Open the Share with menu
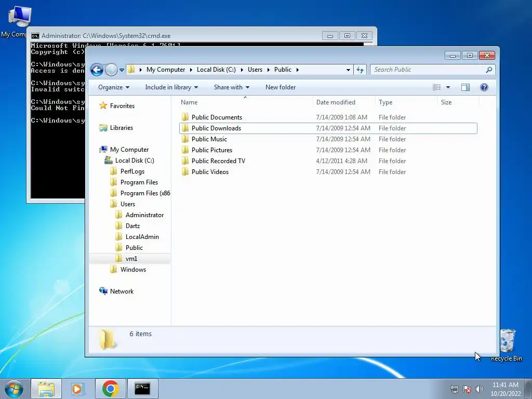The width and height of the screenshot is (532, 399). (231, 87)
